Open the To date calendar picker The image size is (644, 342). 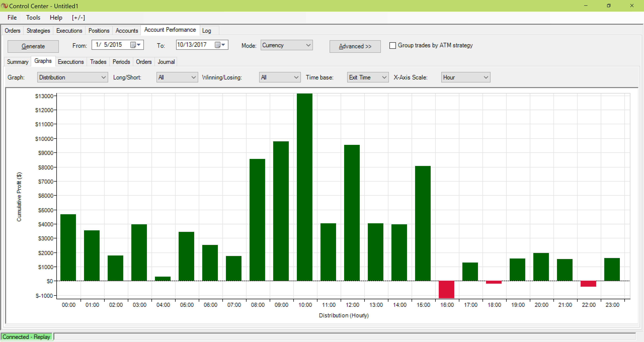click(220, 45)
